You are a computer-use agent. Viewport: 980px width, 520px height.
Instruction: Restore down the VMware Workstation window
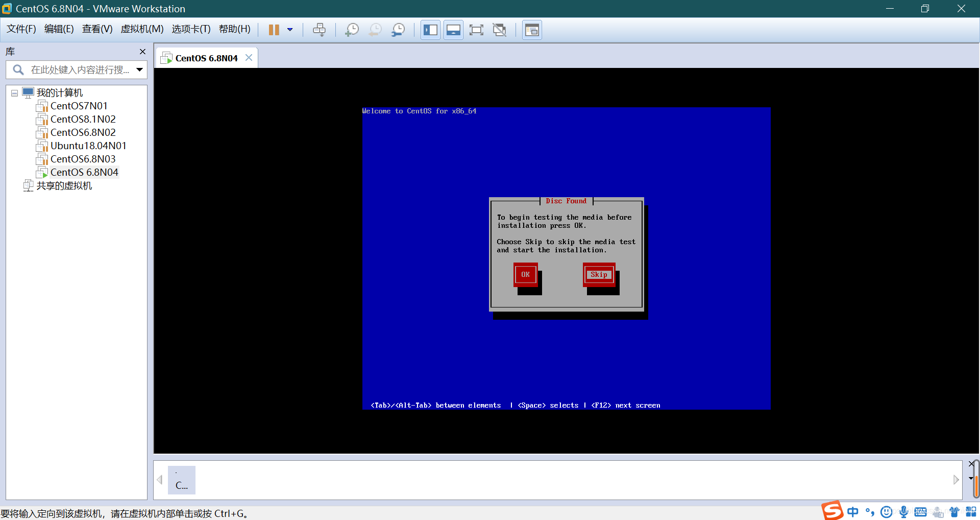coord(925,9)
